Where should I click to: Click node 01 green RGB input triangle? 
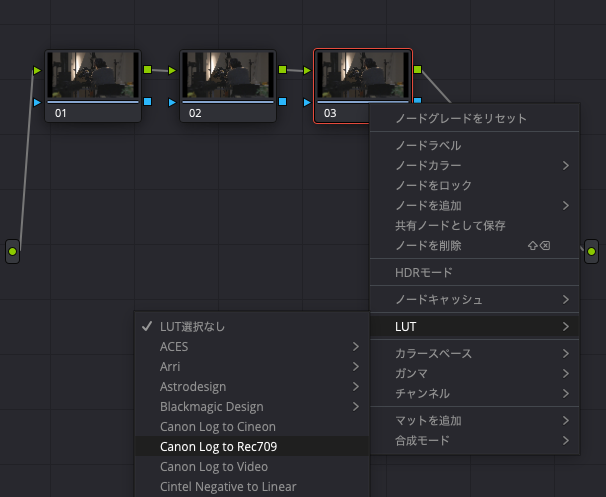pyautogui.click(x=38, y=71)
